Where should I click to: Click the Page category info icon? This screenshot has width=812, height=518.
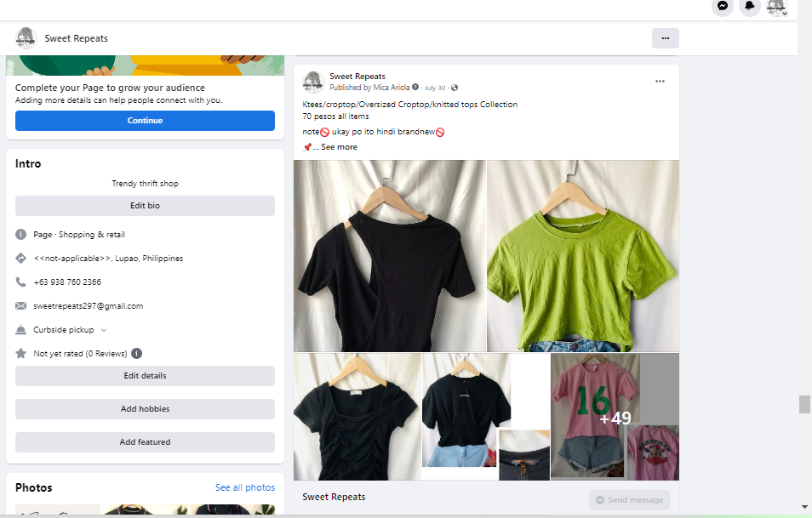point(20,235)
